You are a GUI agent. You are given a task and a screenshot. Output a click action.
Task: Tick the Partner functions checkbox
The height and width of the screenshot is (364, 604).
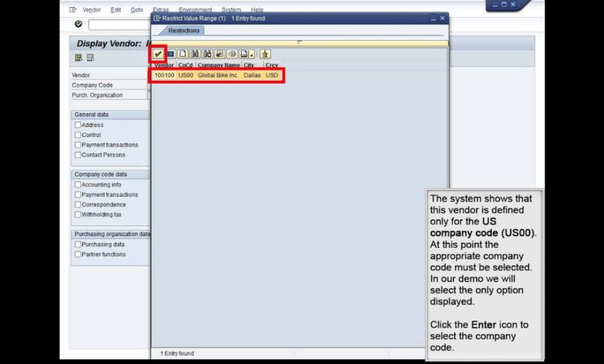click(77, 254)
